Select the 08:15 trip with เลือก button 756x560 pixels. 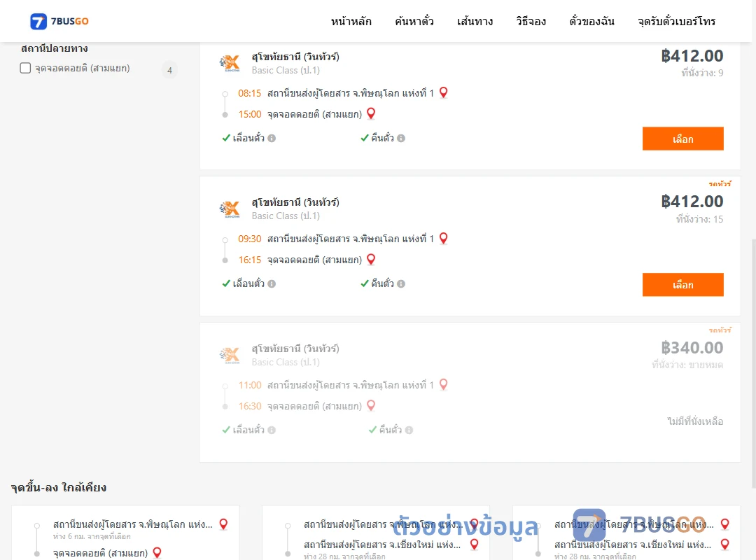[682, 139]
